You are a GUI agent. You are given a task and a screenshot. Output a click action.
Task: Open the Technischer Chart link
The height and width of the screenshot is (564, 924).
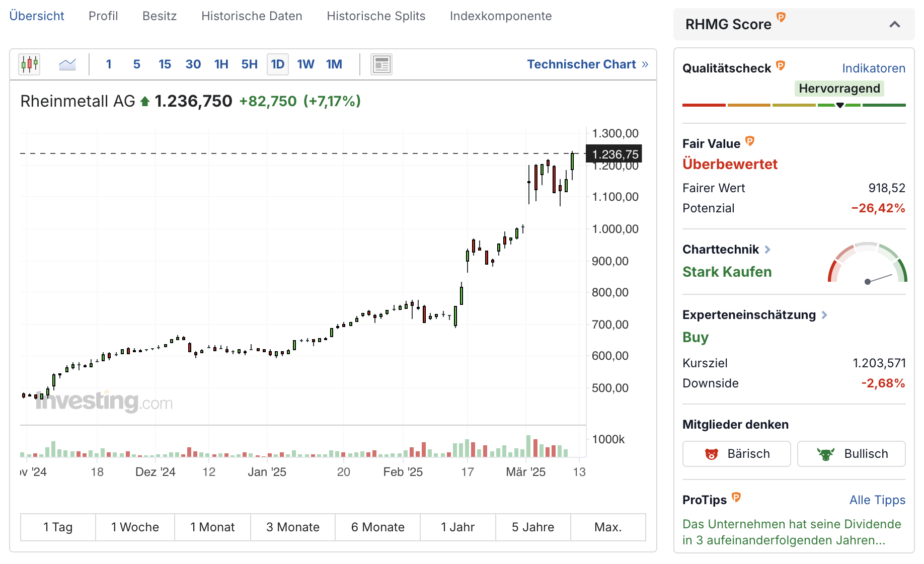click(588, 64)
